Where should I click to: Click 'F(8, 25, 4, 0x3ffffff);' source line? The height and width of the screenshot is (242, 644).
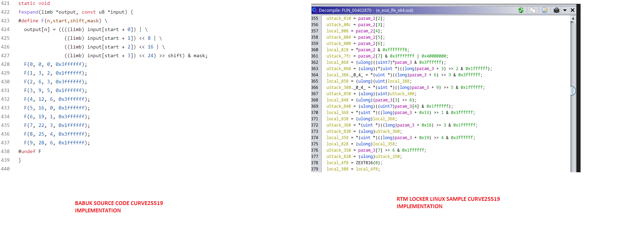57,134
